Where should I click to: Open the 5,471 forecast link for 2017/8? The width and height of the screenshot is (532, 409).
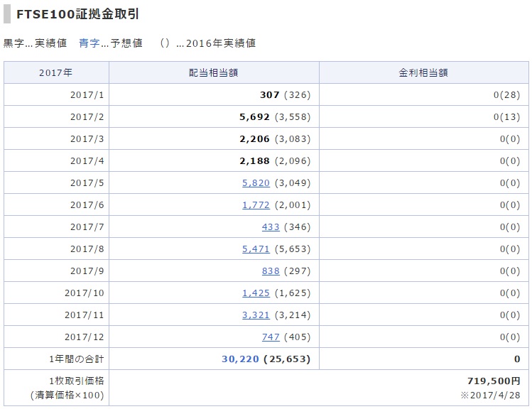(x=256, y=249)
